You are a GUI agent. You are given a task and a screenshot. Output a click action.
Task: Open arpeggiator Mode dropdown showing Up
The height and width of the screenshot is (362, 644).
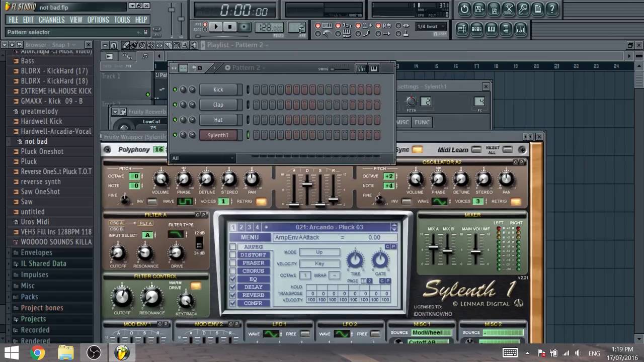click(319, 252)
